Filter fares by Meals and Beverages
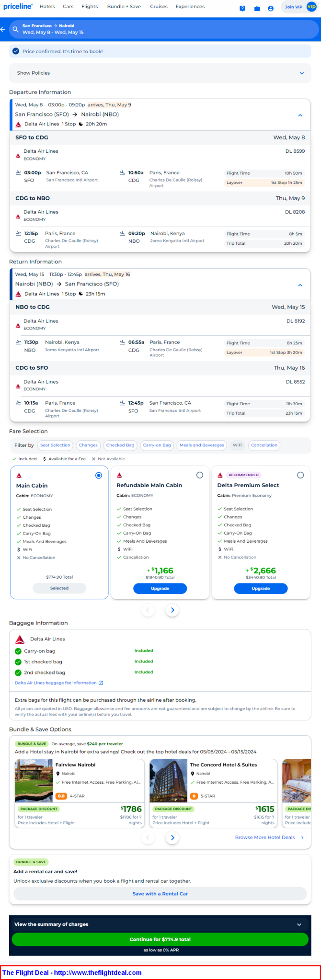This screenshot has width=321, height=980. pos(202,445)
